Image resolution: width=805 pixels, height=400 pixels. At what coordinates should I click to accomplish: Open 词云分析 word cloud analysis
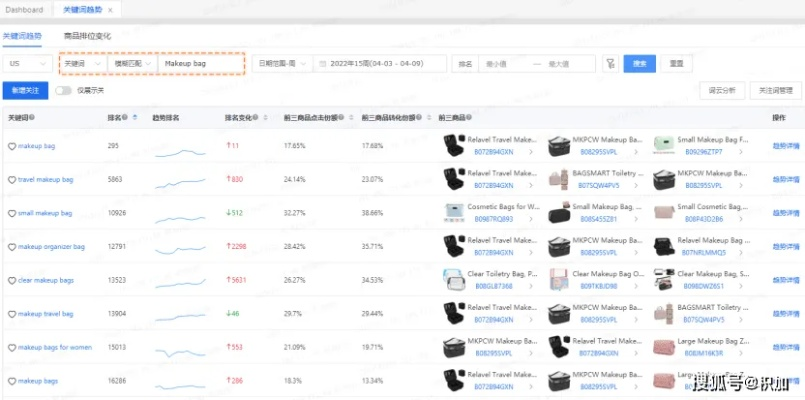[x=722, y=90]
